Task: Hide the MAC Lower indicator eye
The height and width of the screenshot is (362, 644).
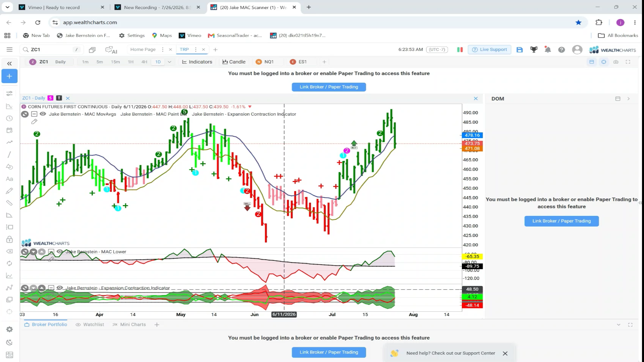Action: point(60,252)
